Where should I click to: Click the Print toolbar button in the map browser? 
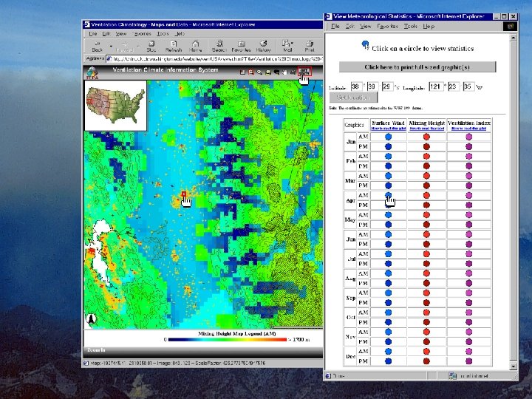pyautogui.click(x=310, y=46)
